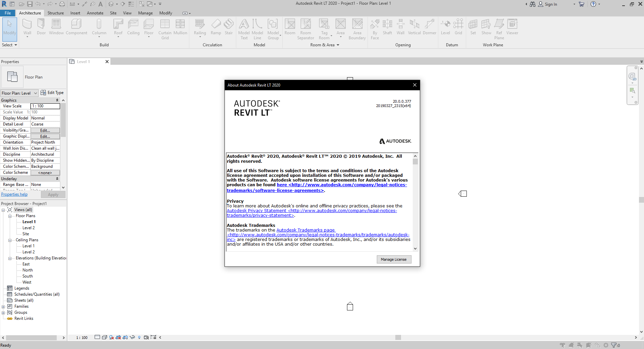The height and width of the screenshot is (349, 644).
Task: Collapse the Graphics properties section
Action: [x=57, y=100]
